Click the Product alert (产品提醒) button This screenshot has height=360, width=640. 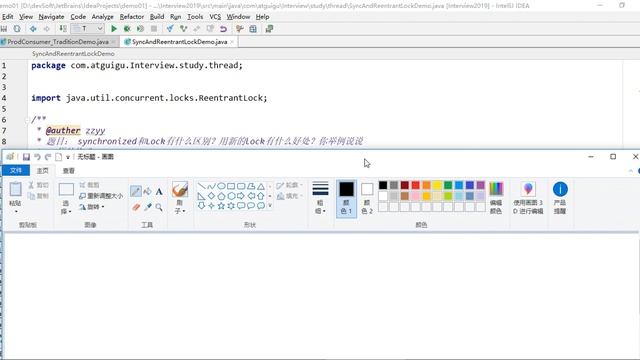point(560,198)
